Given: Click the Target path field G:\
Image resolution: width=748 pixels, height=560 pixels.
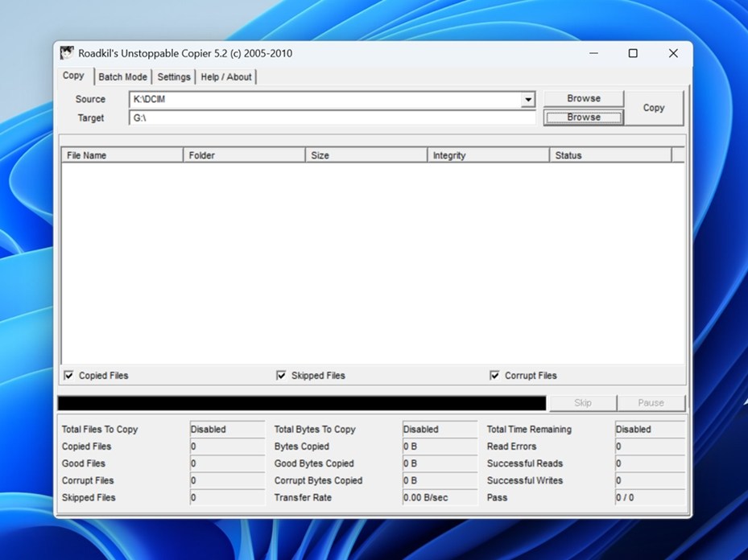Looking at the screenshot, I should [x=333, y=117].
